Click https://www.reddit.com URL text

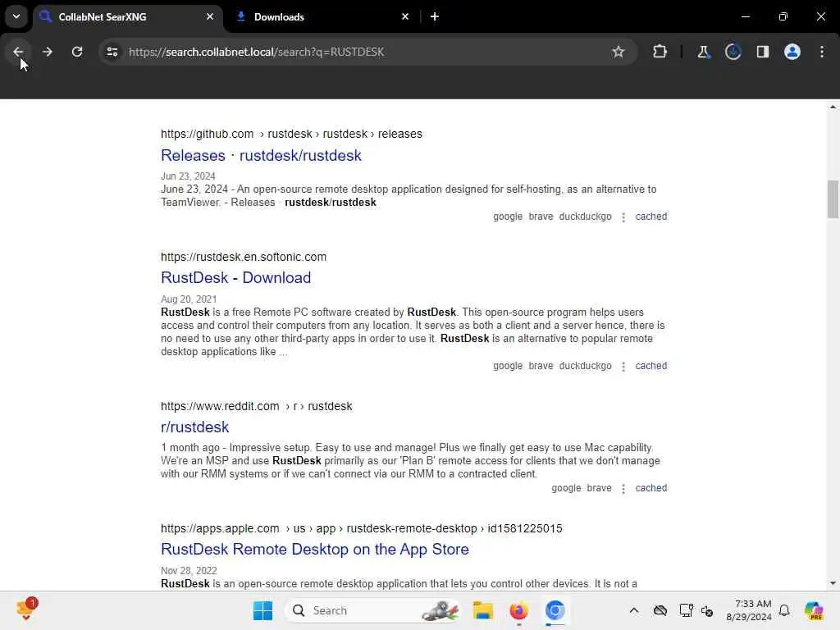click(220, 406)
